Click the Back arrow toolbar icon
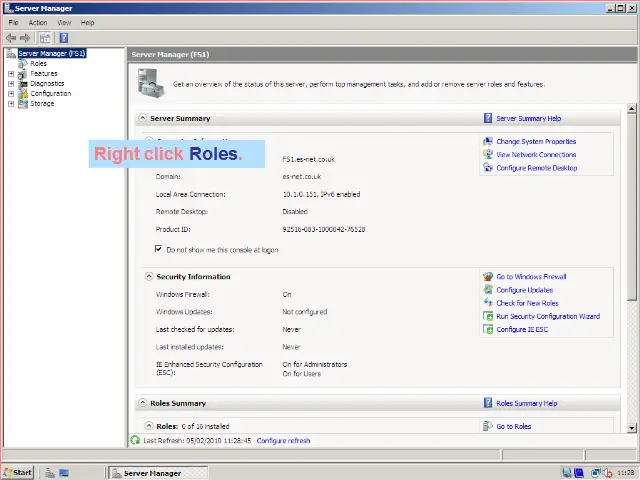The image size is (640, 480). click(11, 38)
